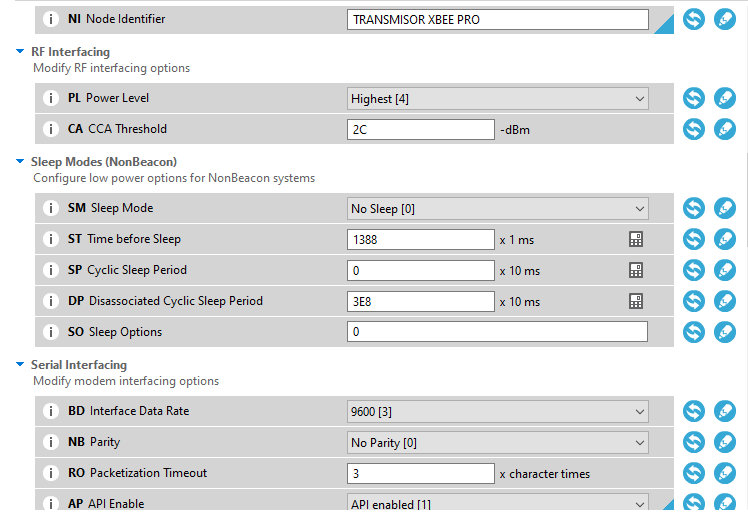Open calculator for ST Time before Sleep
The height and width of the screenshot is (516, 748).
click(636, 239)
